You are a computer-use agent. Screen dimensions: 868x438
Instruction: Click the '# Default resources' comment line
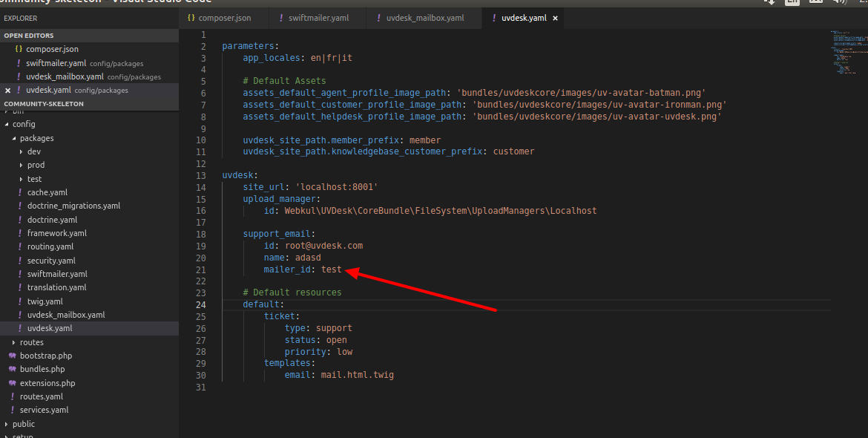click(292, 292)
